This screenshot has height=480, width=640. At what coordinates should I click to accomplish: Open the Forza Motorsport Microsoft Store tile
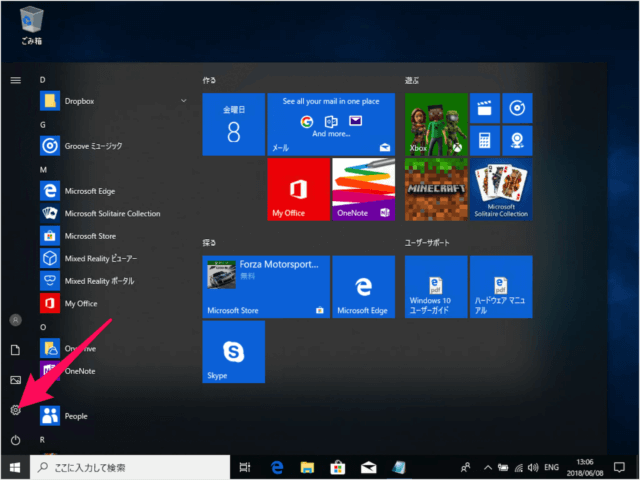pos(266,287)
